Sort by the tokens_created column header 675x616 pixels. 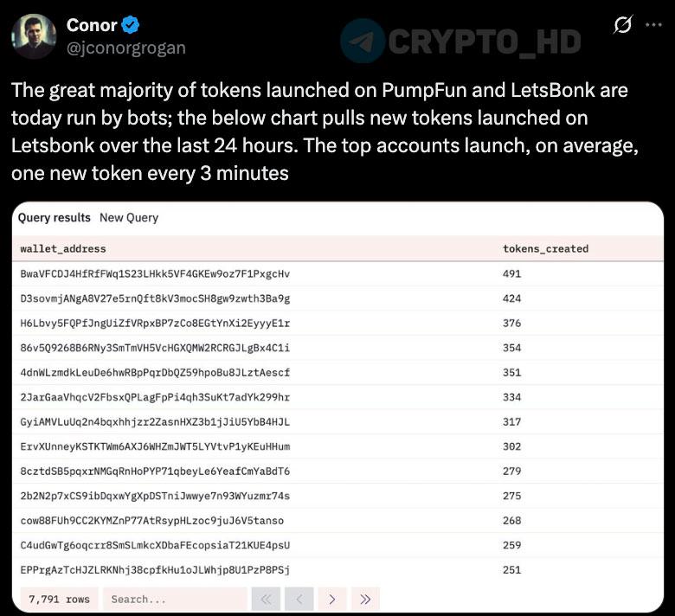coord(545,249)
